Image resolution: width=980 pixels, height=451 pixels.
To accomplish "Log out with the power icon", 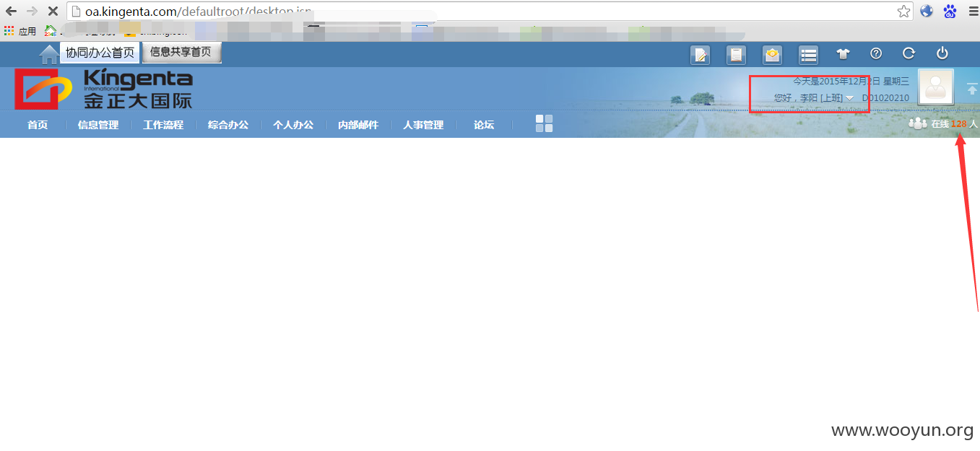I will tap(942, 53).
